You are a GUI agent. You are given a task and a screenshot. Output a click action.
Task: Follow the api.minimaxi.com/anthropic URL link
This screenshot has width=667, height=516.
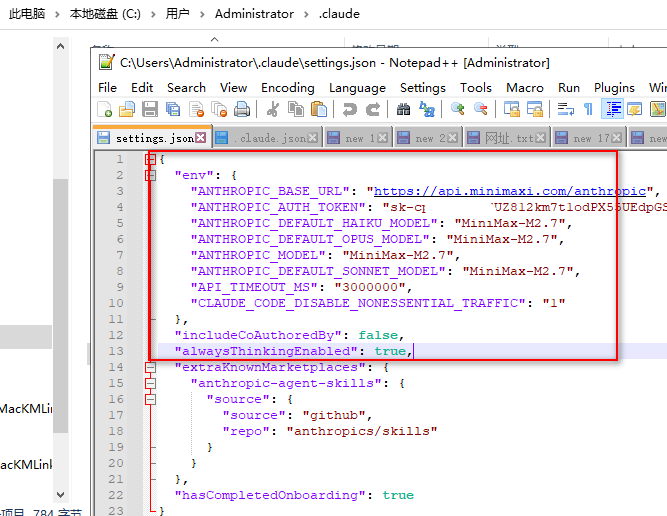510,191
